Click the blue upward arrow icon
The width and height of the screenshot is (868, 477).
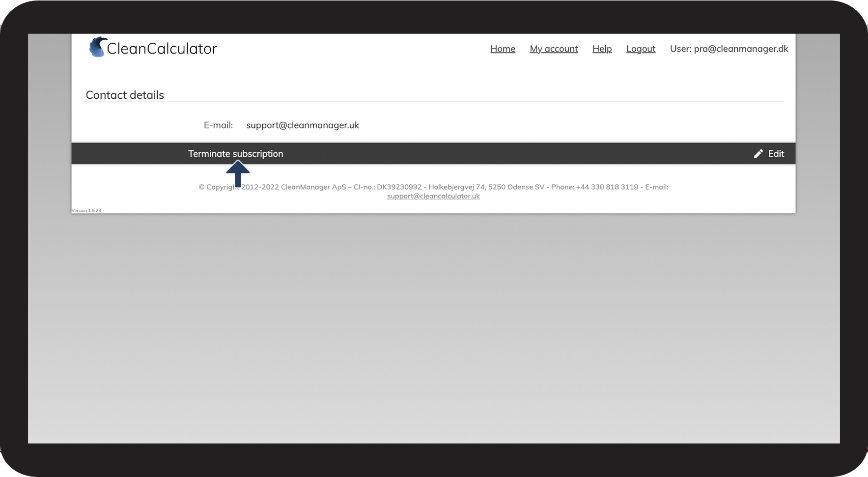(x=238, y=174)
